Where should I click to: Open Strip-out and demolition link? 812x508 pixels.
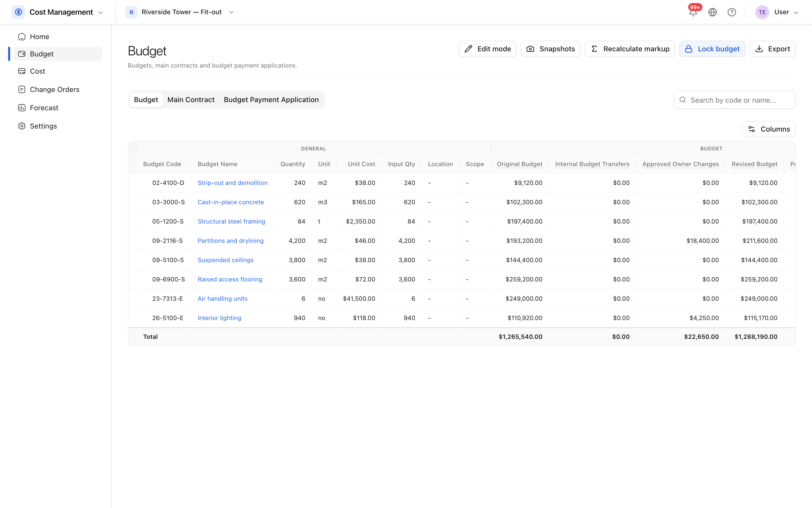click(232, 183)
